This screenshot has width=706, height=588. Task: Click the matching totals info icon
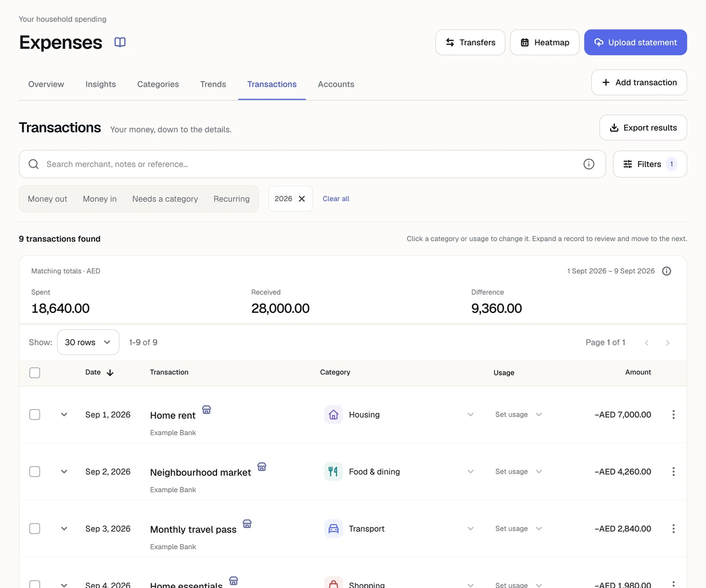667,271
